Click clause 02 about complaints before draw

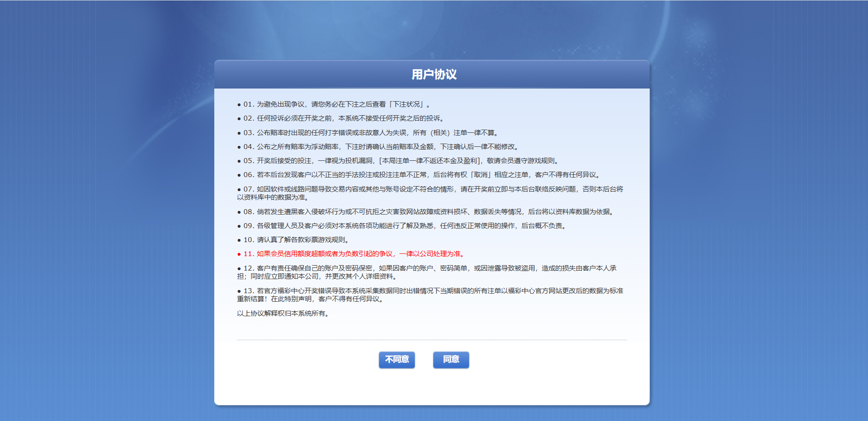(x=344, y=118)
